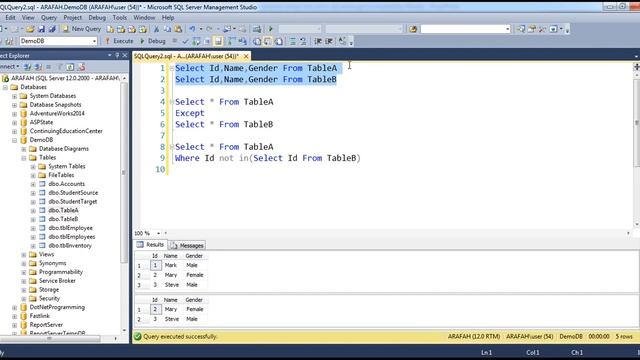Open the Help menu
The width and height of the screenshot is (640, 360).
tap(168, 18)
